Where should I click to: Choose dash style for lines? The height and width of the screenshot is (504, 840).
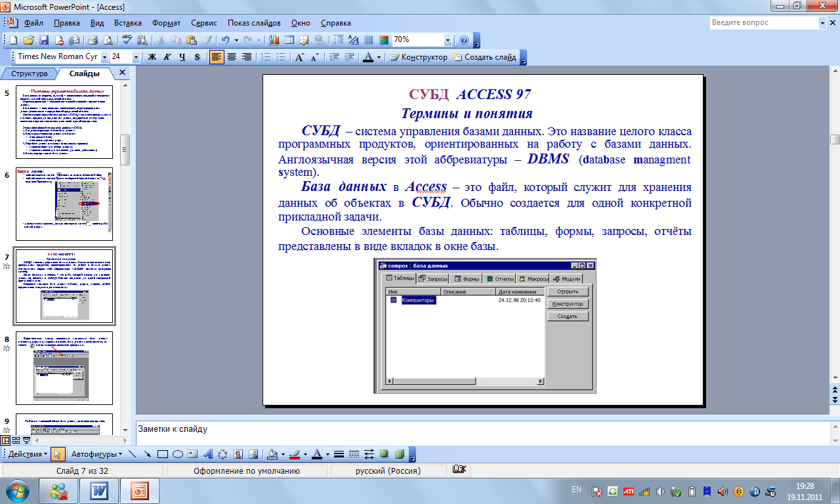[354, 454]
